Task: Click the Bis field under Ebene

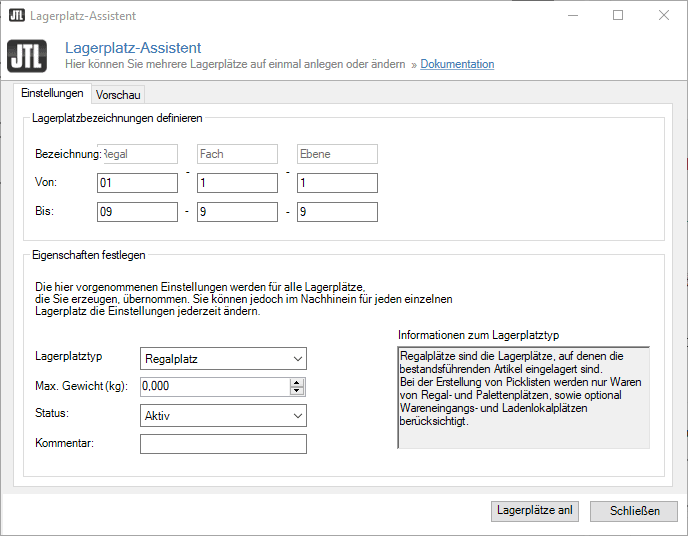Action: [x=337, y=212]
